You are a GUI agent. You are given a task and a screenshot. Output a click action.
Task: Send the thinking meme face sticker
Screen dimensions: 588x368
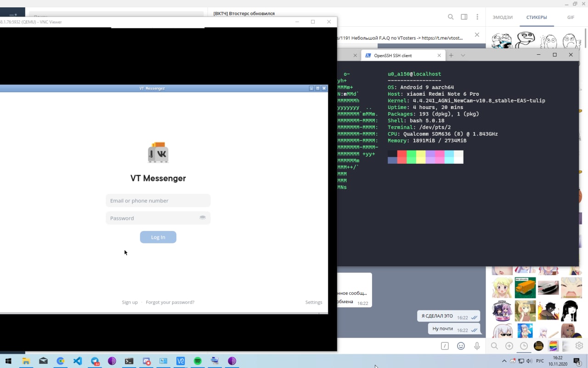coord(525,40)
